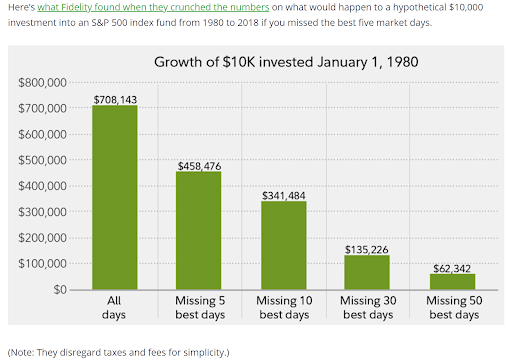
Task: Click the $500,000 axis label
Action: coord(42,160)
